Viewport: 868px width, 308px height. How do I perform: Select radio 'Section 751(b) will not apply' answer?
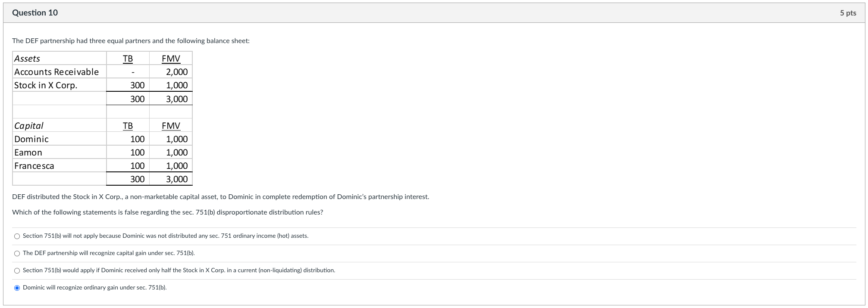point(17,236)
